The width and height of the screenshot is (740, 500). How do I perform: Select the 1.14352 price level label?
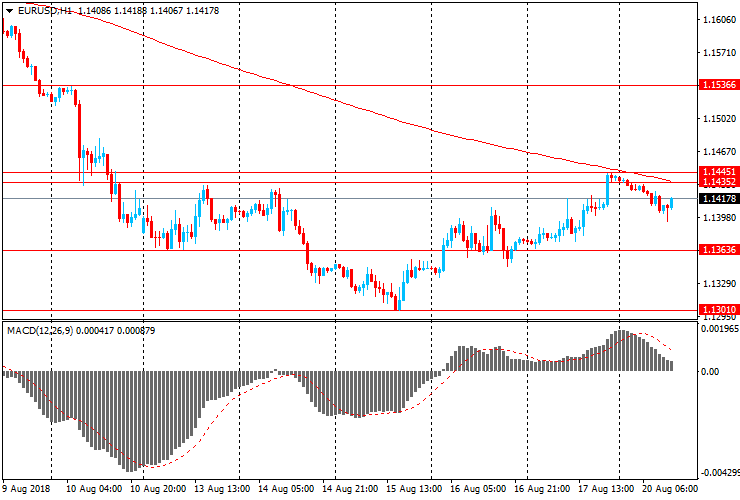719,182
